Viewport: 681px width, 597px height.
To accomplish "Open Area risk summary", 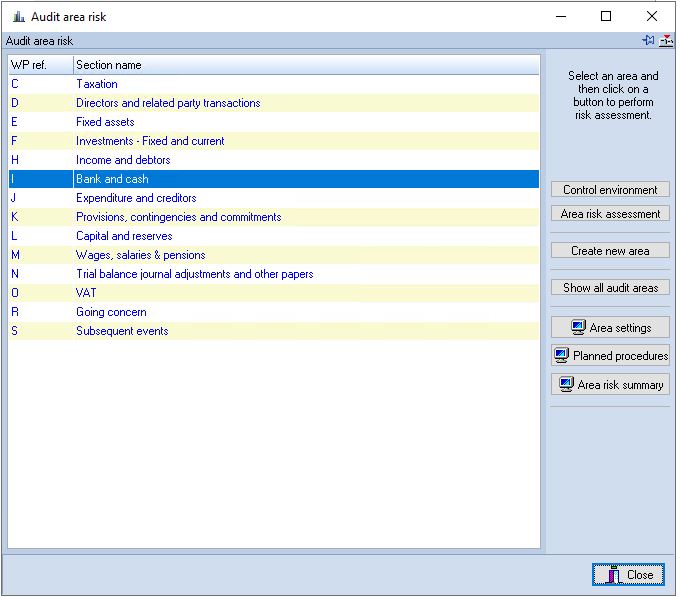I will pyautogui.click(x=610, y=384).
